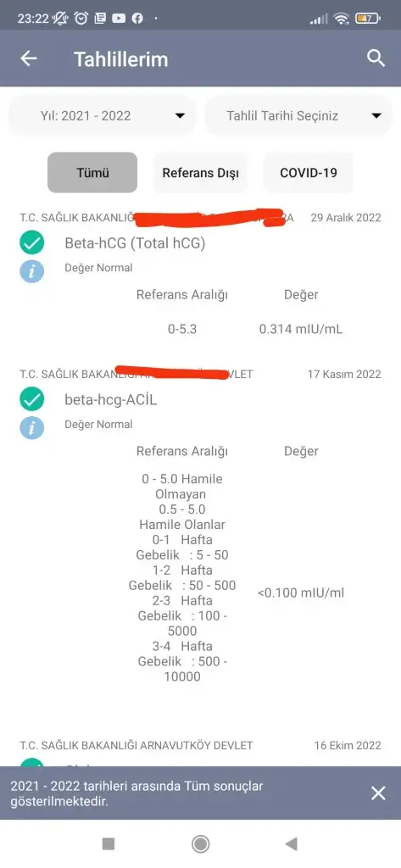This screenshot has width=401, height=868.
Task: Tap green checkmark beside Beta-hCG (Total hCG)
Action: [31, 242]
